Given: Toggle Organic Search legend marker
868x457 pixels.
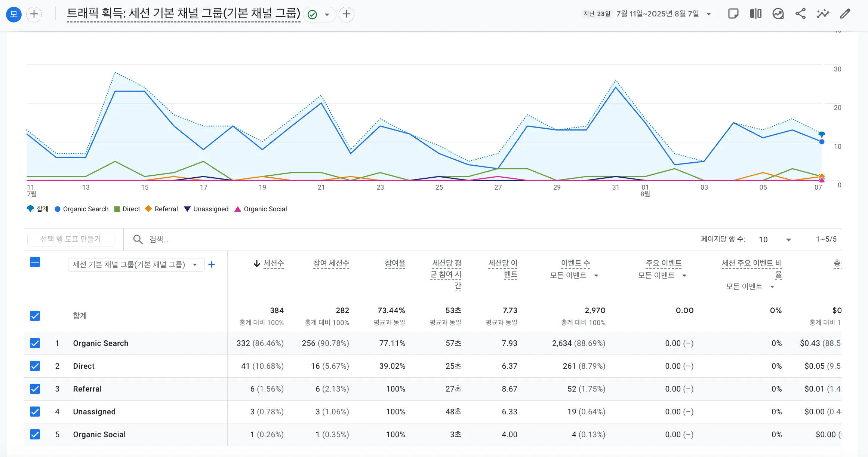Looking at the screenshot, I should coord(58,209).
